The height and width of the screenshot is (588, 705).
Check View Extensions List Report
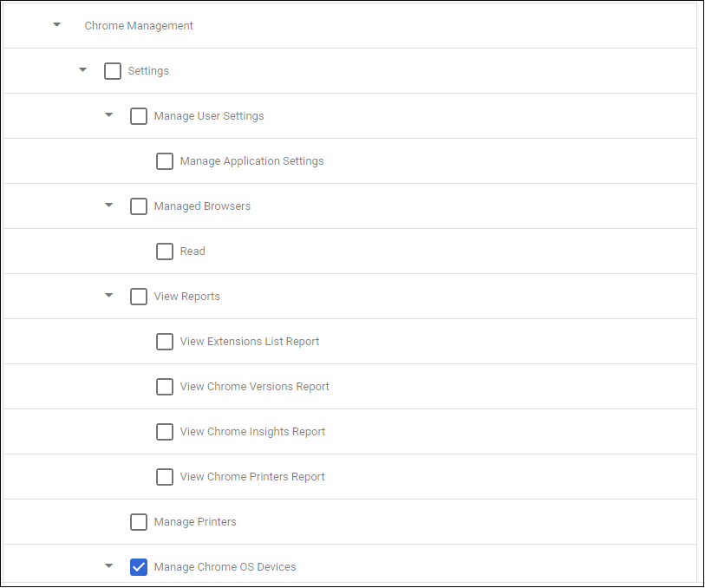(165, 341)
